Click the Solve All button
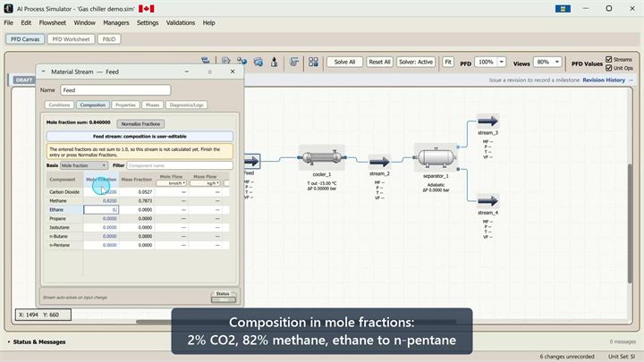Viewport: 644px width, 362px height. 344,62
